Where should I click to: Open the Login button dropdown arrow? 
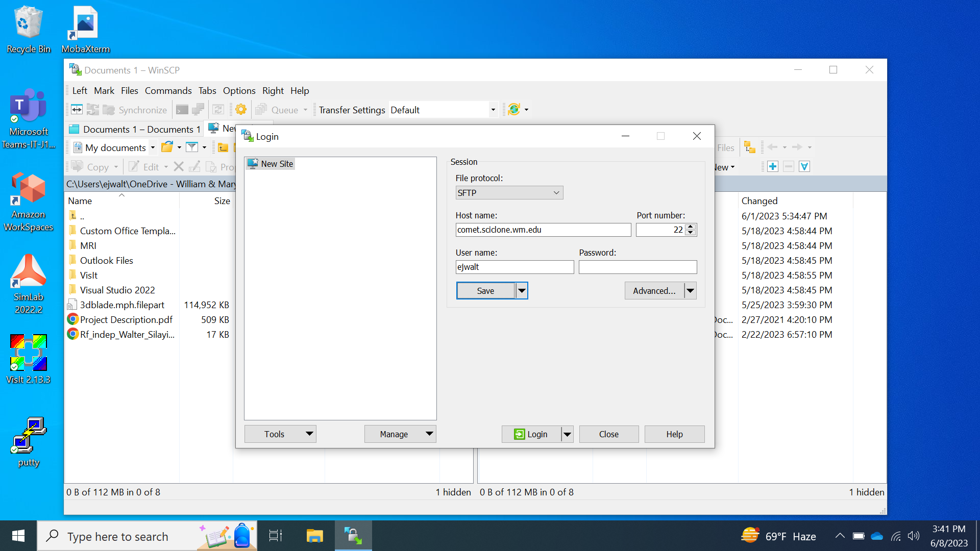567,434
